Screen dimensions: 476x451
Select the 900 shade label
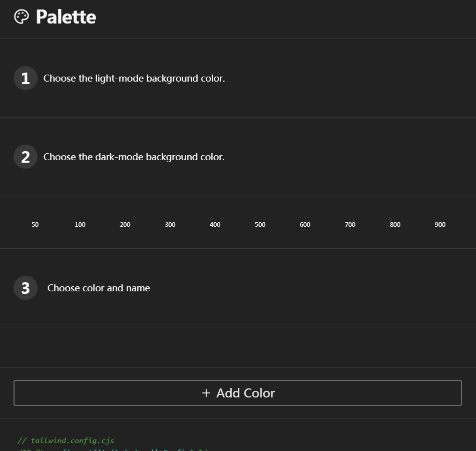pos(440,224)
